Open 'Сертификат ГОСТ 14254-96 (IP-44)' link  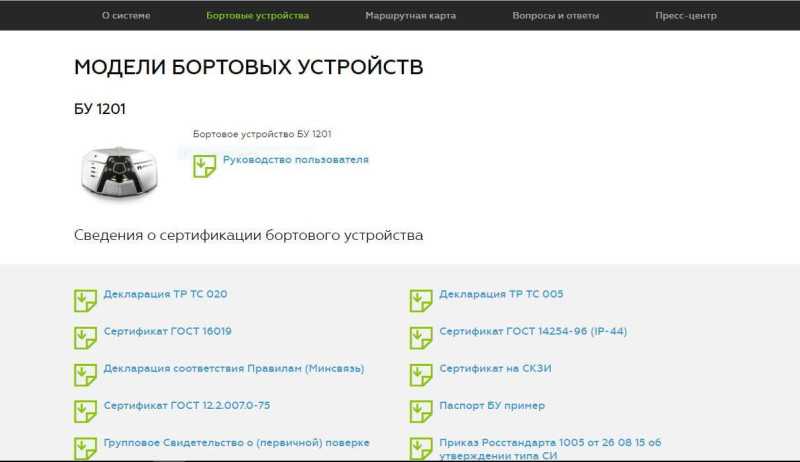coord(533,331)
